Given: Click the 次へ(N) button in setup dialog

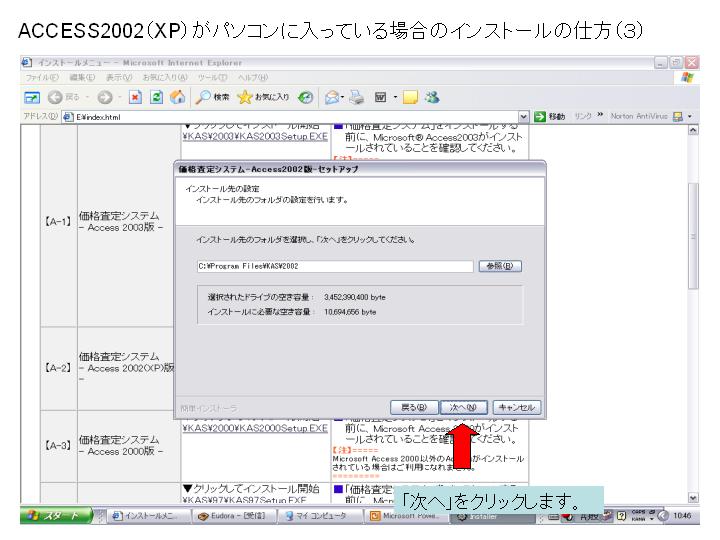Looking at the screenshot, I should coord(463,407).
